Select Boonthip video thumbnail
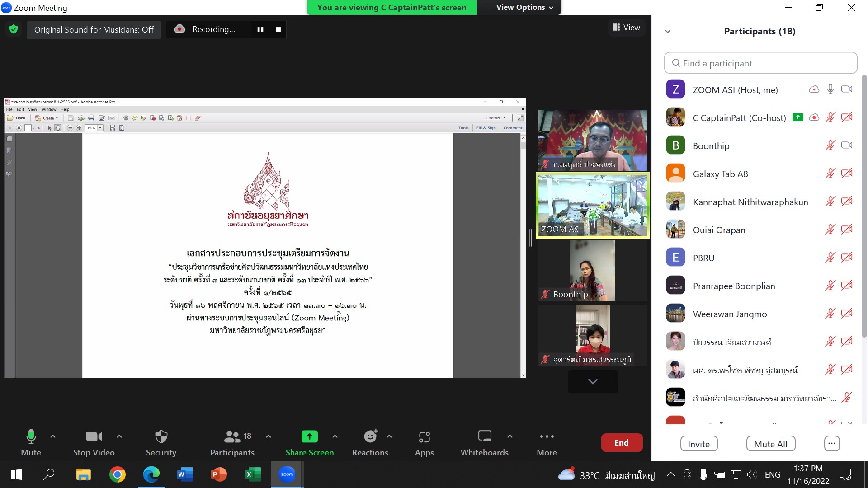The image size is (868, 488). [593, 270]
